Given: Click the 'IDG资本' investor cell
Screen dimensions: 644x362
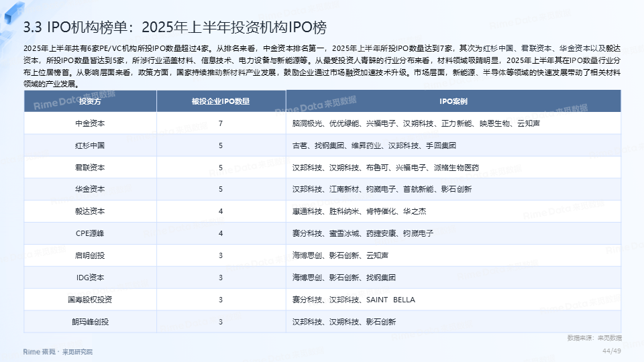Looking at the screenshot, I should pos(90,278).
